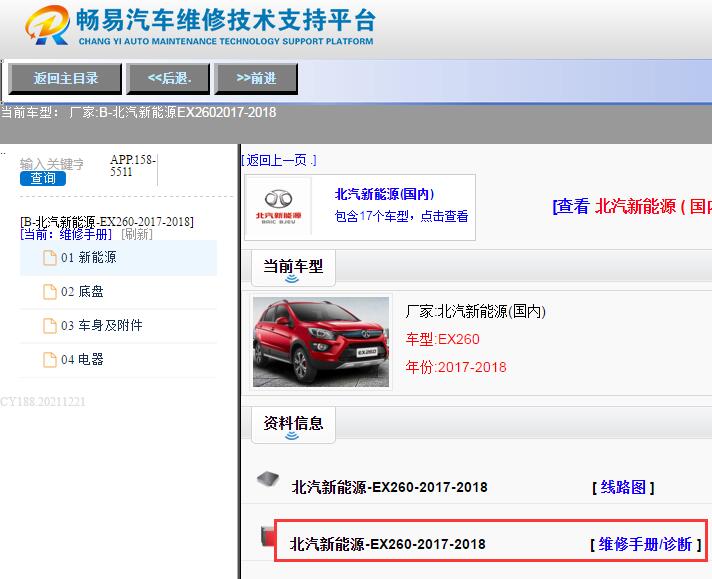Click the file icon beside 03 车身及附件
The image size is (712, 579).
click(x=50, y=326)
